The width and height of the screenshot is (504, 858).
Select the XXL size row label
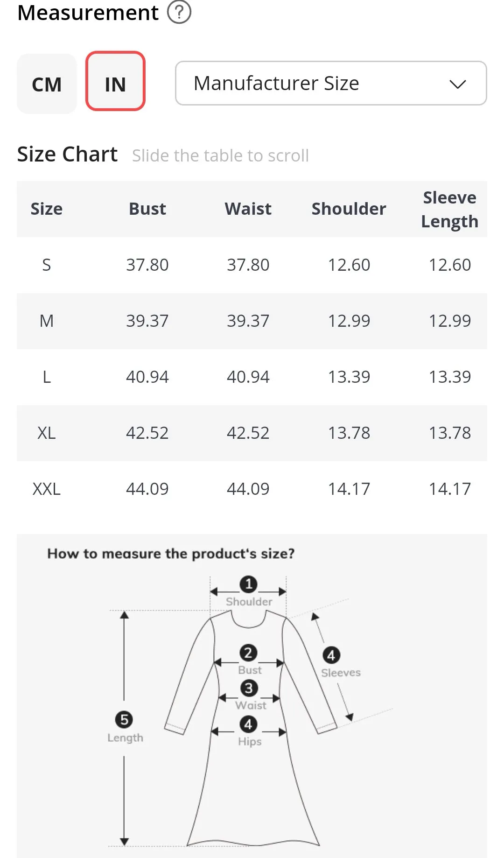pyautogui.click(x=47, y=489)
